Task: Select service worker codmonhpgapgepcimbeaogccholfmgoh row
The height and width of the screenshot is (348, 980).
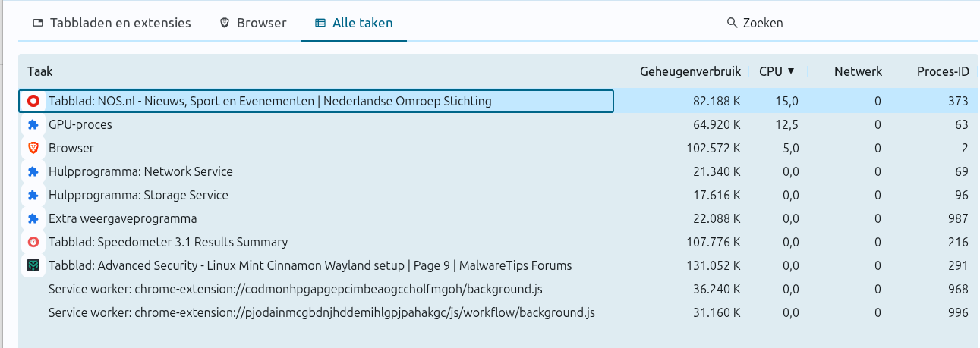Action: [x=499, y=289]
